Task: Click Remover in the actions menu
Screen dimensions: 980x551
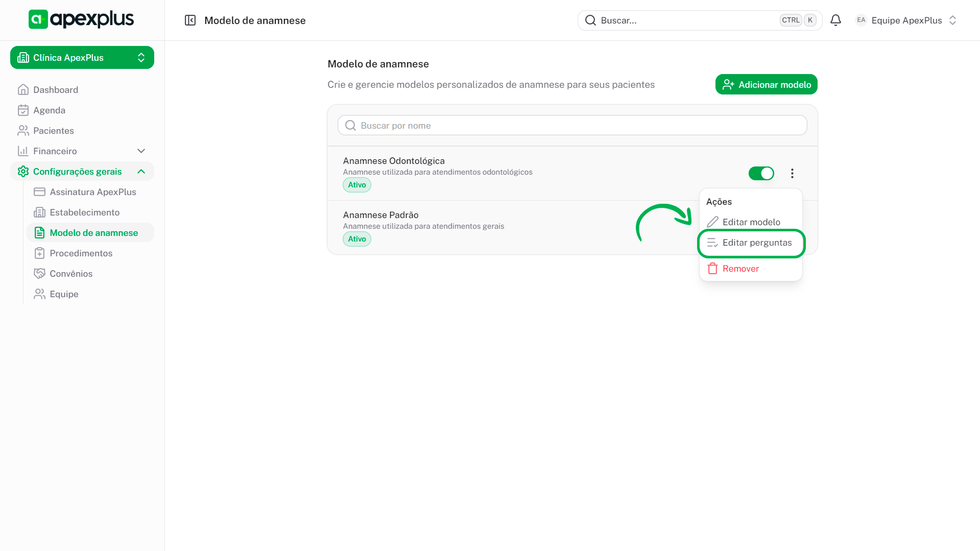Action: coord(740,269)
